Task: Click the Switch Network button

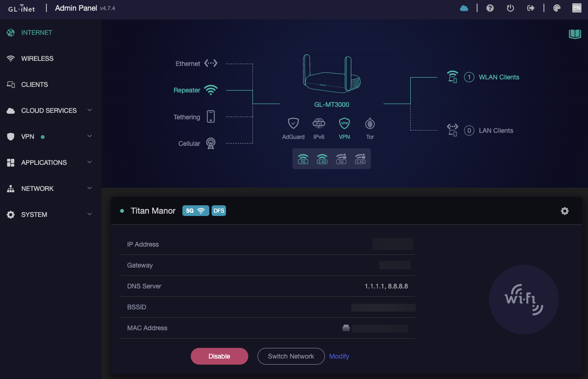Action: click(291, 356)
